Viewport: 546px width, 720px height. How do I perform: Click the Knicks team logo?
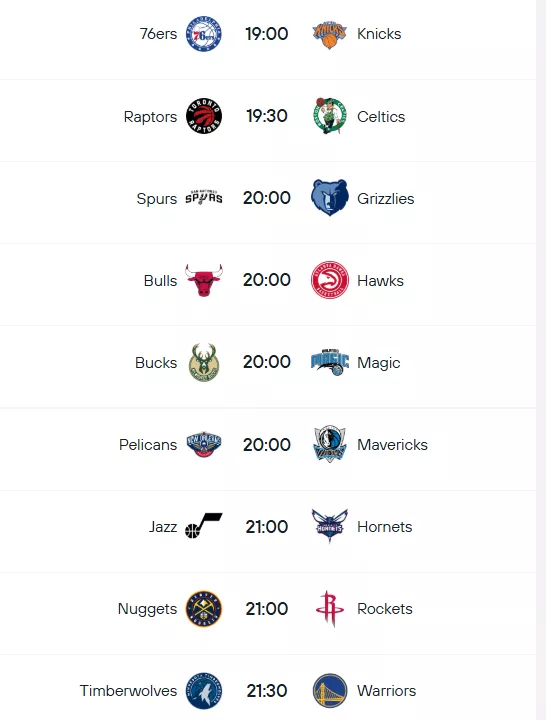pos(329,34)
